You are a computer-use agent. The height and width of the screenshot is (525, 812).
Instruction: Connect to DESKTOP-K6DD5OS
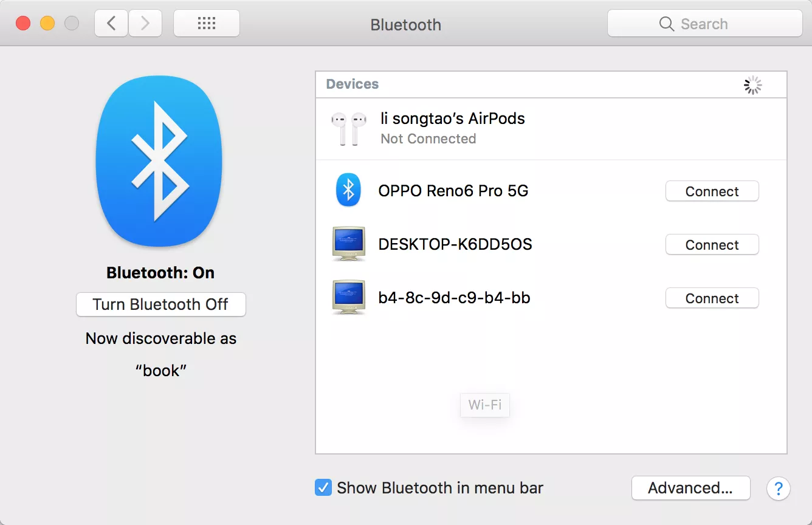(x=712, y=244)
